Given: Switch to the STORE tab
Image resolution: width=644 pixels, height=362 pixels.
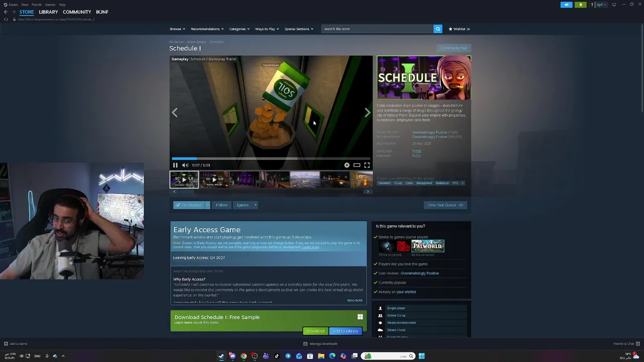Looking at the screenshot, I should point(27,12).
